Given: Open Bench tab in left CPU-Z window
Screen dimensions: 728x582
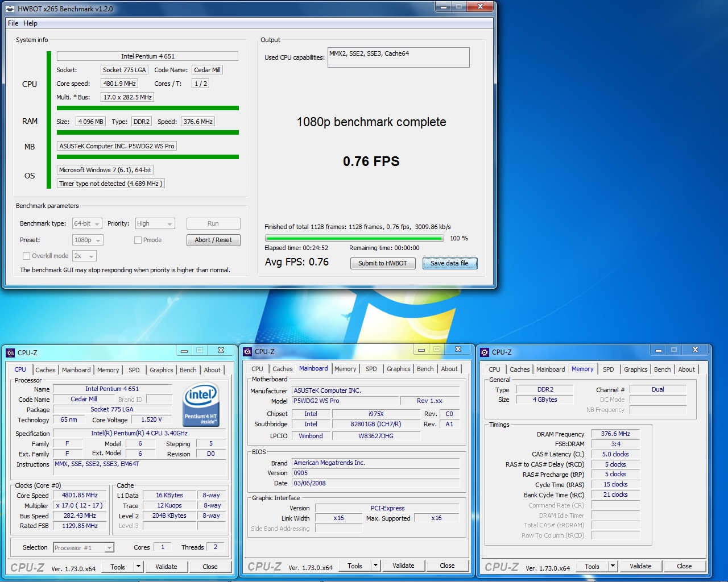Looking at the screenshot, I should (x=188, y=370).
